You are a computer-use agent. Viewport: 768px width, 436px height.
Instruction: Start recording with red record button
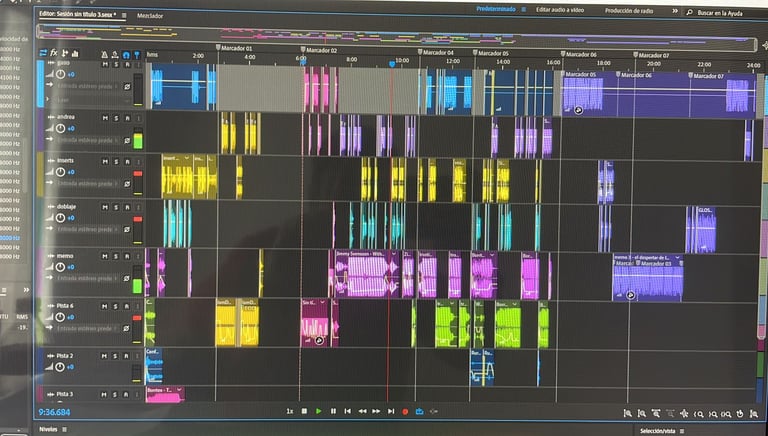tap(405, 412)
